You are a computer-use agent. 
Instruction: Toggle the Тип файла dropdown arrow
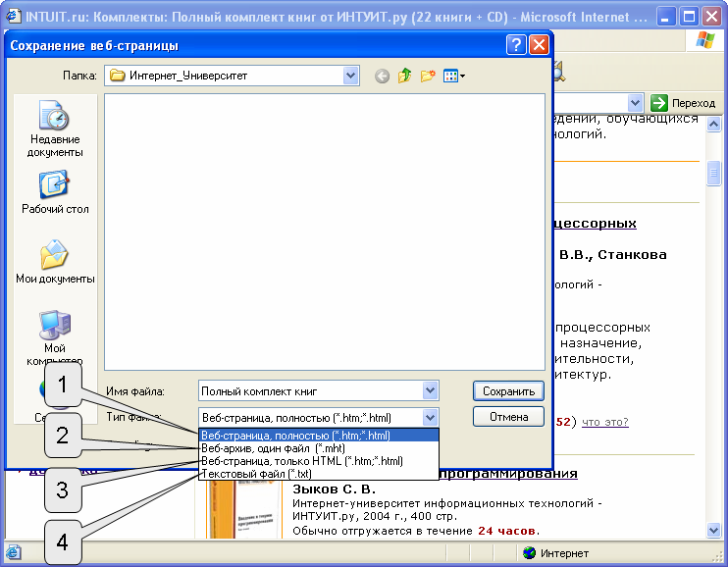tap(431, 418)
